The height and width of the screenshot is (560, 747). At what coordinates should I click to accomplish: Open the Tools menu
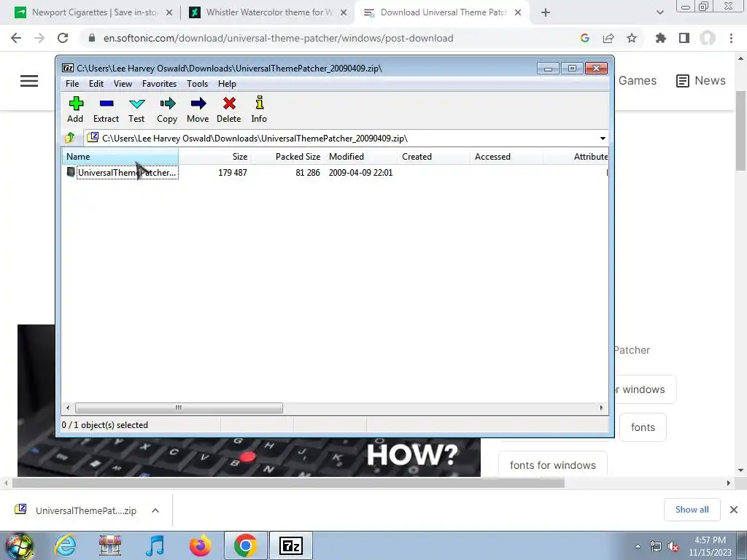(197, 84)
